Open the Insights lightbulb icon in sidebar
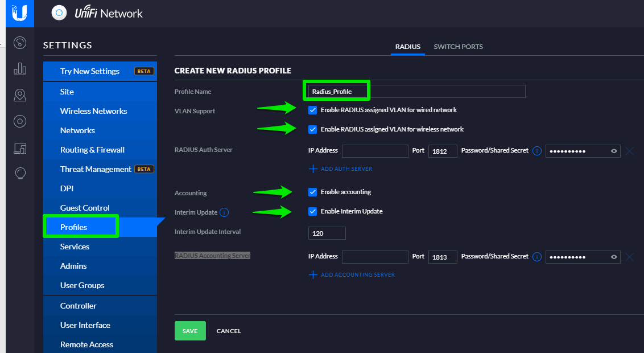Image resolution: width=644 pixels, height=353 pixels. [x=20, y=173]
